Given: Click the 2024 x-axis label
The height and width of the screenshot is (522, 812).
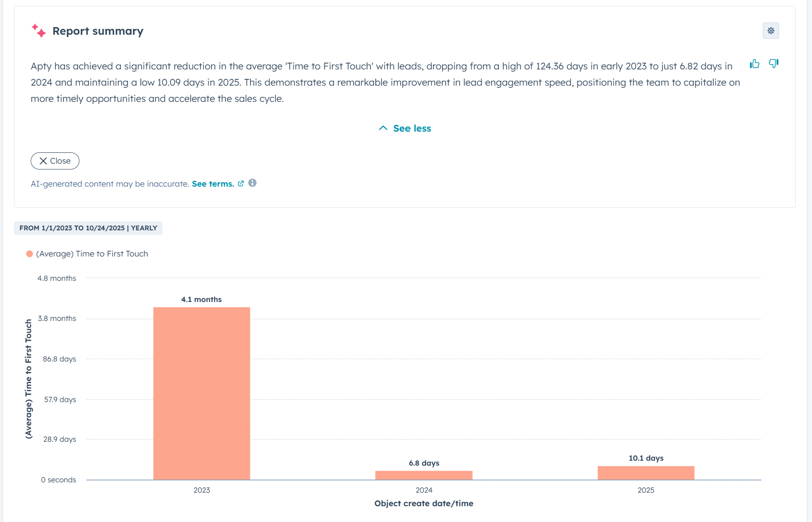Looking at the screenshot, I should 424,490.
